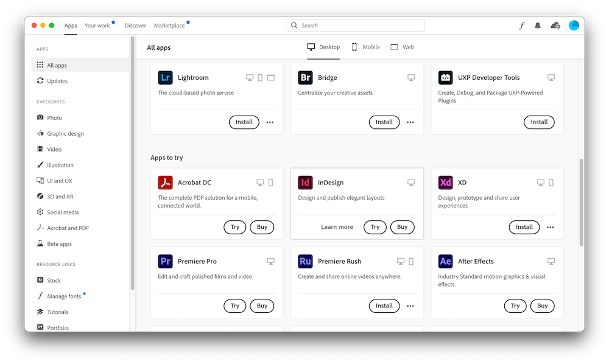The image size is (609, 364).
Task: Switch to the Discover tab
Action: 135,25
